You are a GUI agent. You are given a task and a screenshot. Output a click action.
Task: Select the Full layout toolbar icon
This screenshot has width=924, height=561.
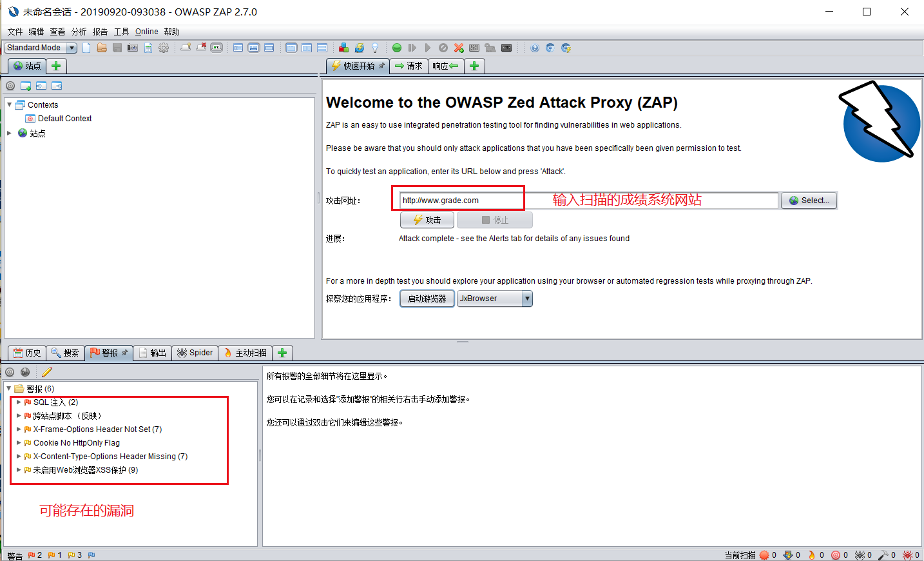coord(269,48)
